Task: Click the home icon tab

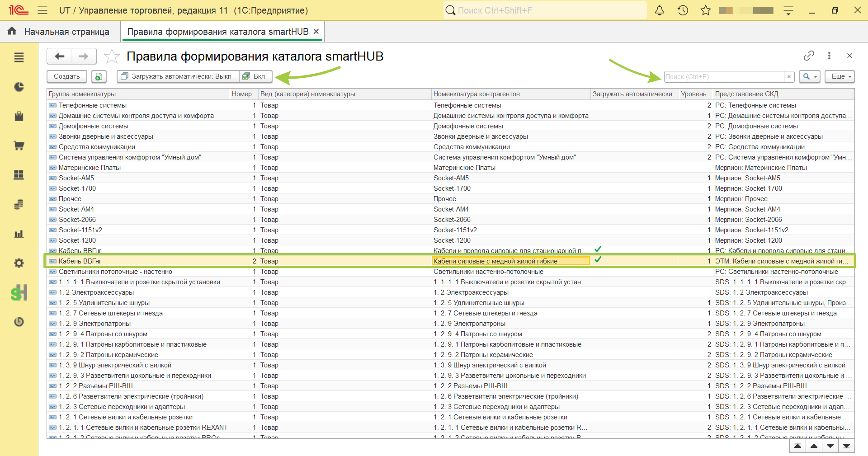Action: pos(12,31)
